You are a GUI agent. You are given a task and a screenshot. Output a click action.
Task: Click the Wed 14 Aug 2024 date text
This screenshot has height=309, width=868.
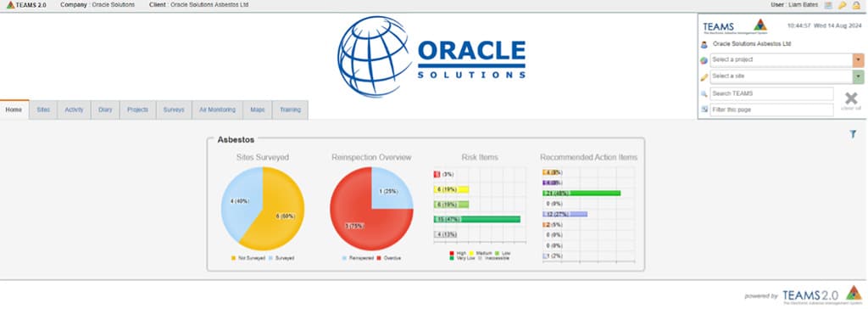(838, 25)
